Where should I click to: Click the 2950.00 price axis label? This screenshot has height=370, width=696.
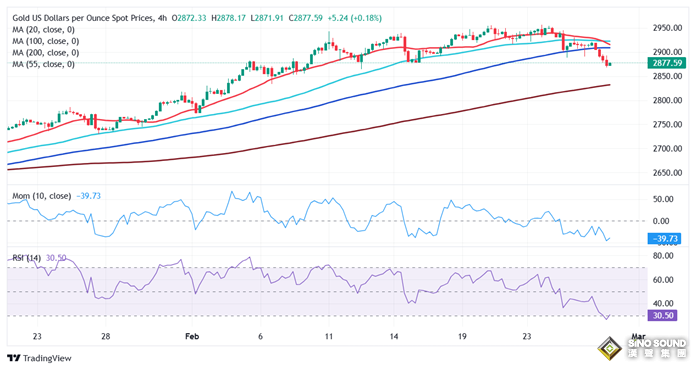point(667,28)
